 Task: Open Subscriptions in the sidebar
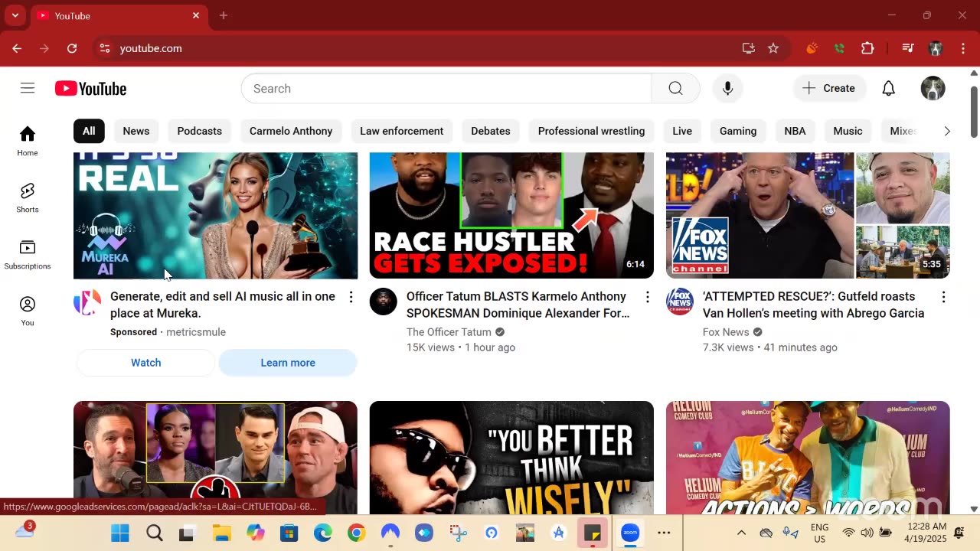pyautogui.click(x=28, y=255)
